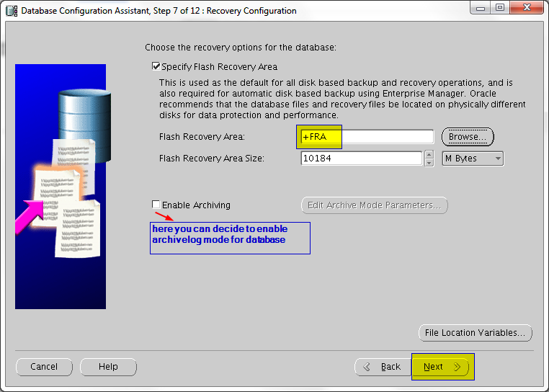
Task: Go Back to the previous step
Action: click(383, 367)
